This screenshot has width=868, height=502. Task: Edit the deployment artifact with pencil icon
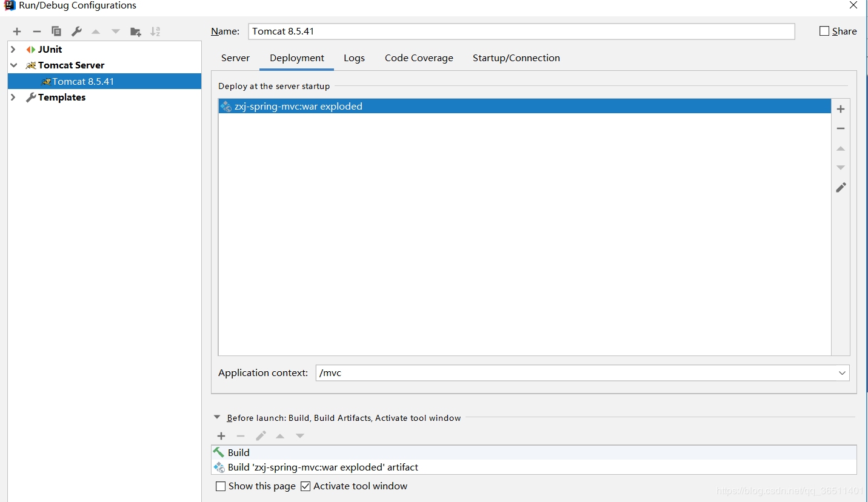[x=840, y=188]
